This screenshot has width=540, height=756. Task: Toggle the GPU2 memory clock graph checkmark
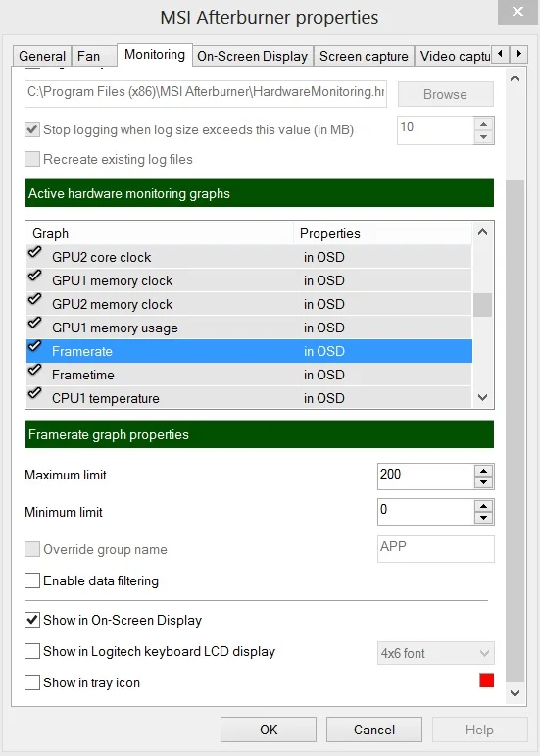34,299
